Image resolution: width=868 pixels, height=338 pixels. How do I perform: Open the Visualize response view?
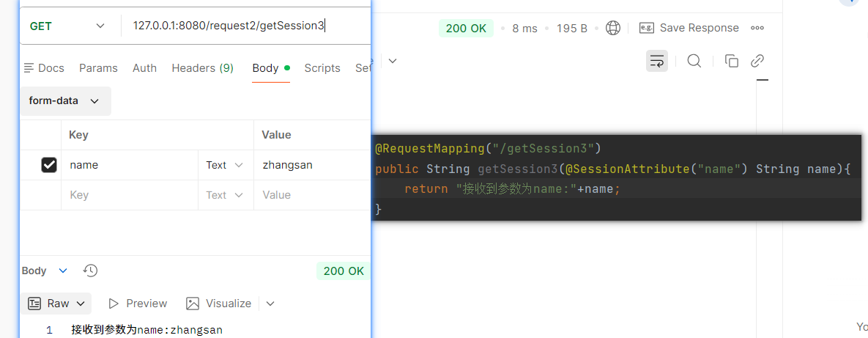(219, 303)
